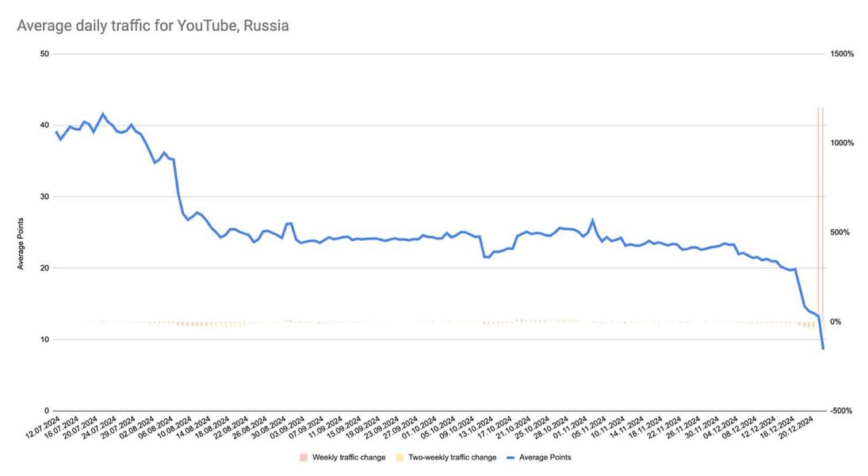Click the 500% right axis label
868x476 pixels.
point(841,232)
